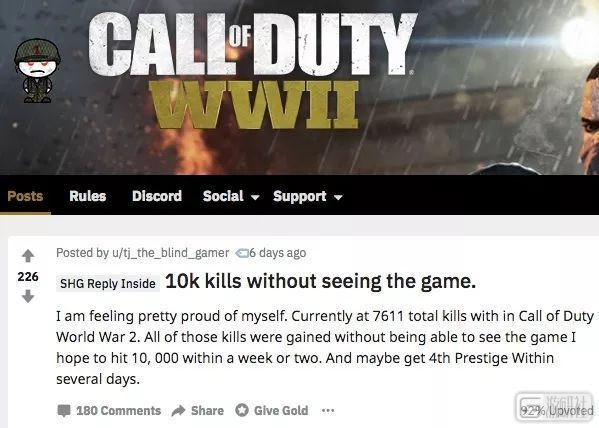Click the SHG Reply Inside flair
599x428 pixels.
[108, 284]
